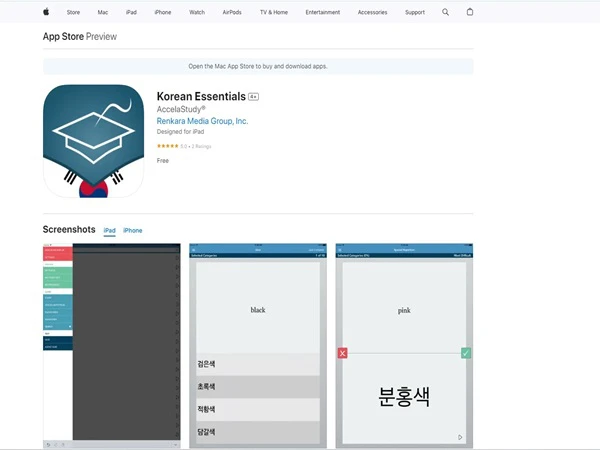Click the AccelaStudy subtitle
This screenshot has width=600, height=450.
(181, 109)
